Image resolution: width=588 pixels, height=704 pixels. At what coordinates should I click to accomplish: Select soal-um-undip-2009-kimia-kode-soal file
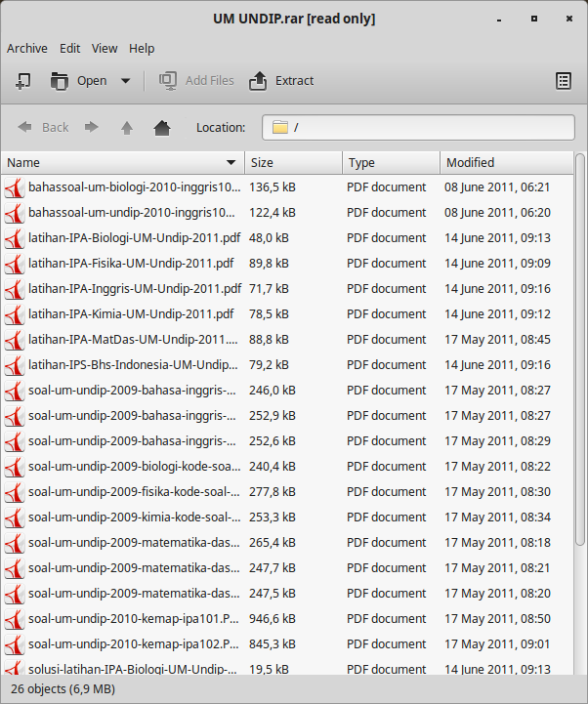(x=287, y=518)
